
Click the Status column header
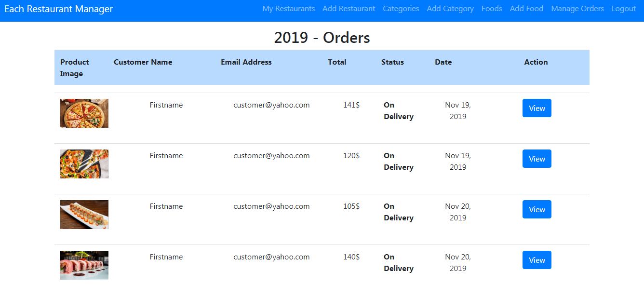click(x=392, y=62)
